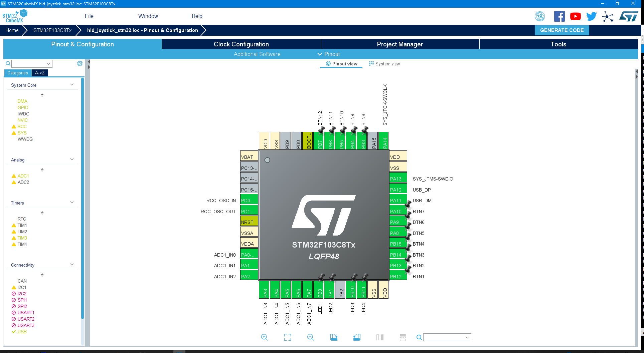The image size is (644, 353).
Task: Open Additional Software
Action: pos(257,54)
